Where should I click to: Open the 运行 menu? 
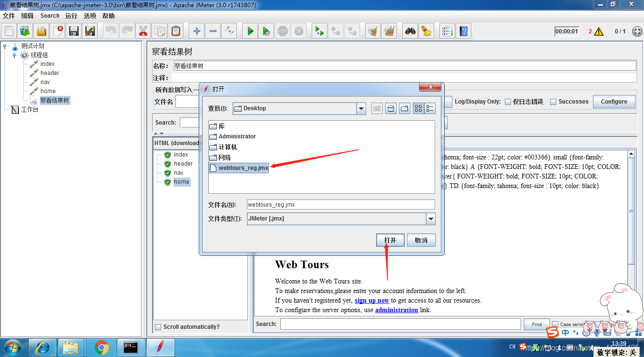point(72,16)
